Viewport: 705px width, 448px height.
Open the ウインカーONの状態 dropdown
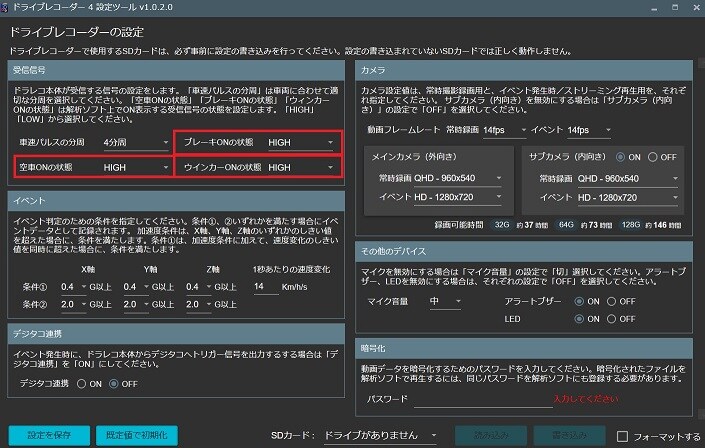tap(301, 167)
